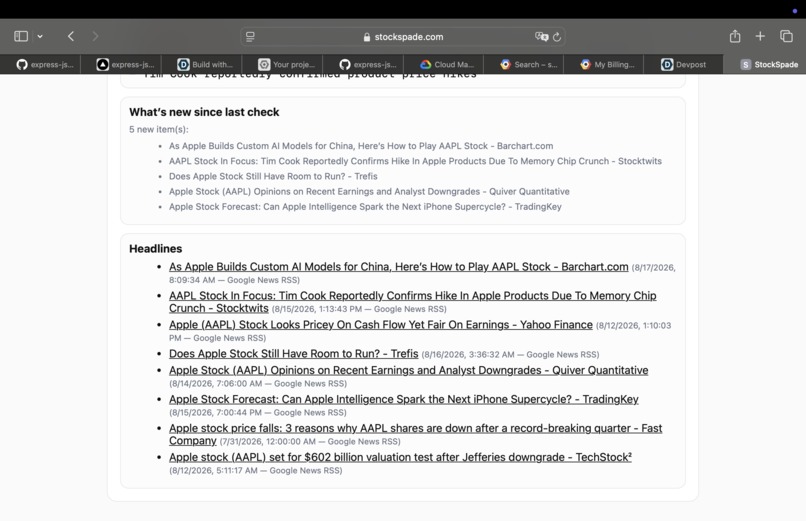Open the Stocktwits Tim Cook headline link
The width and height of the screenshot is (806, 521).
pos(413,302)
